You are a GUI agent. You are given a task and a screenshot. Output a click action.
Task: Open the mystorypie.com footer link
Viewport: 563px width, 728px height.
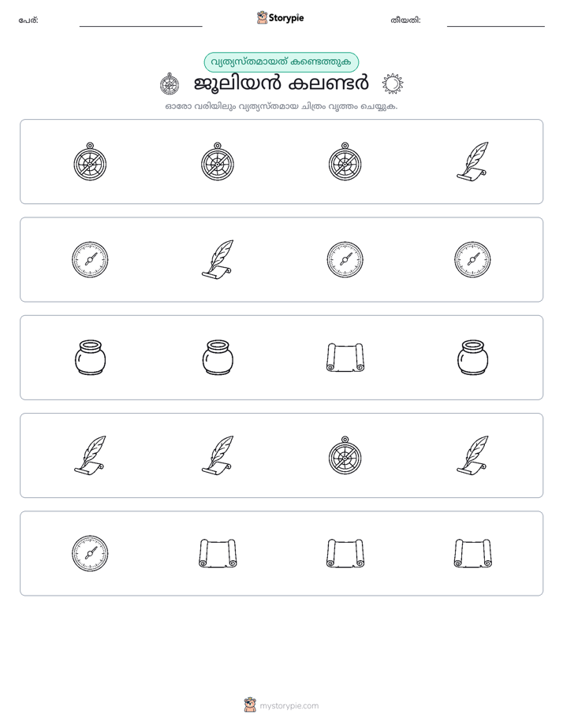(289, 706)
